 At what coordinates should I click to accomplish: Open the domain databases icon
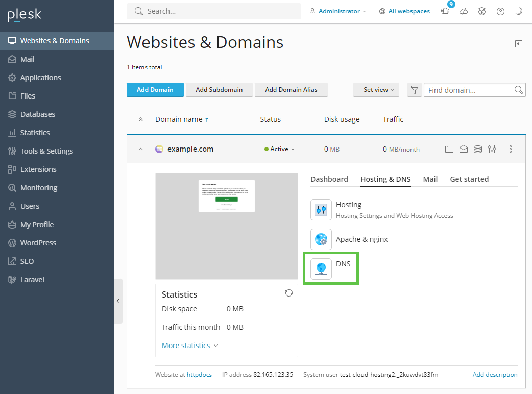[x=477, y=149]
